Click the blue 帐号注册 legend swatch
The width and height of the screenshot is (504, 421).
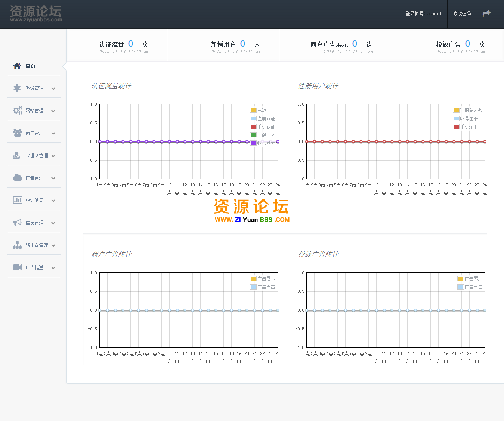point(456,118)
